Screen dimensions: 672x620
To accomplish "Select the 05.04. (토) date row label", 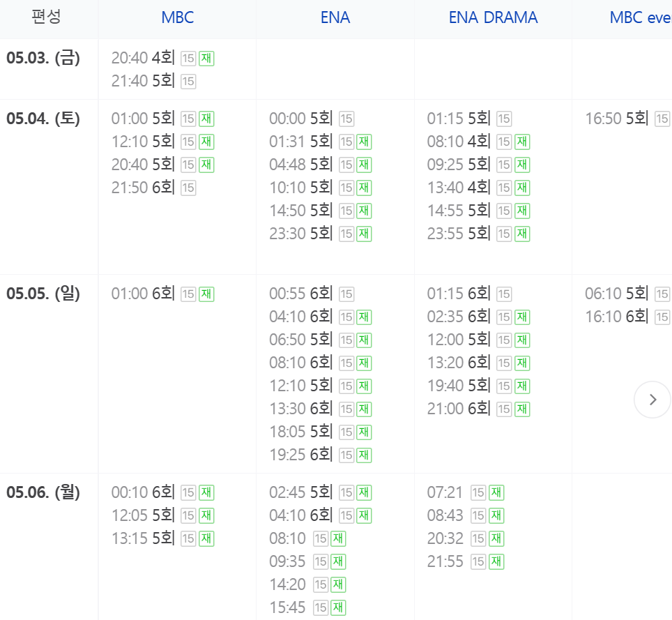I will click(x=43, y=119).
